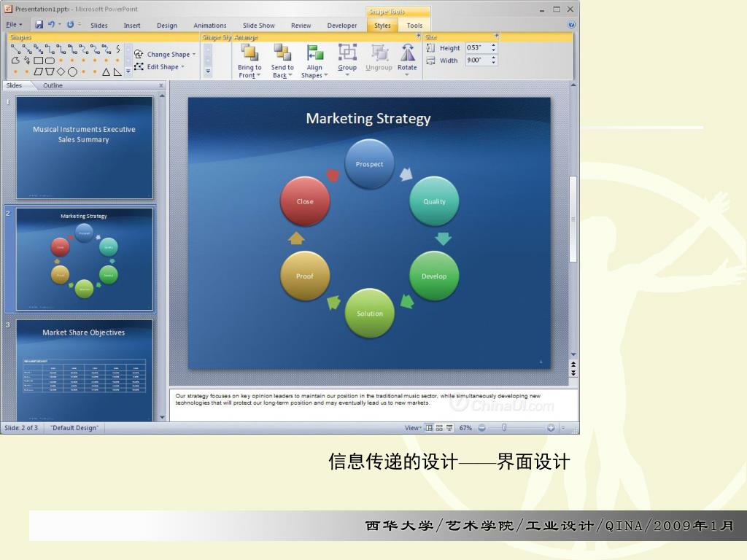Image resolution: width=747 pixels, height=560 pixels.
Task: Open Change Shape dropdown
Action: [x=166, y=54]
